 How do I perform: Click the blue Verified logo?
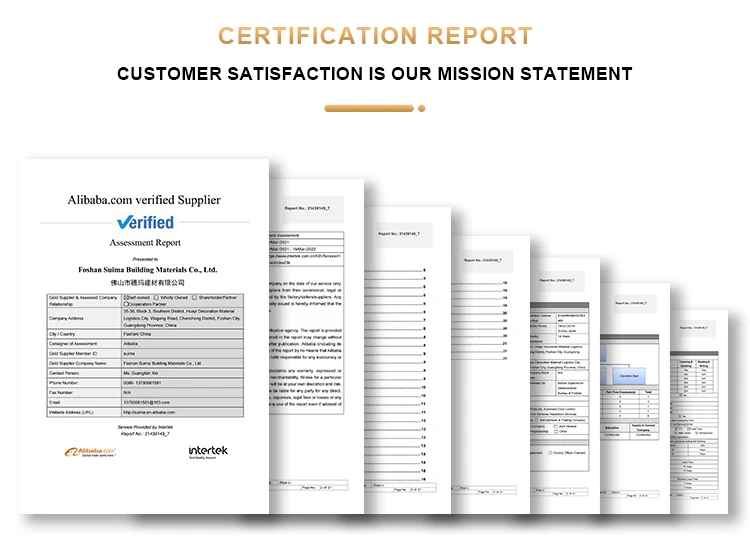tap(145, 222)
